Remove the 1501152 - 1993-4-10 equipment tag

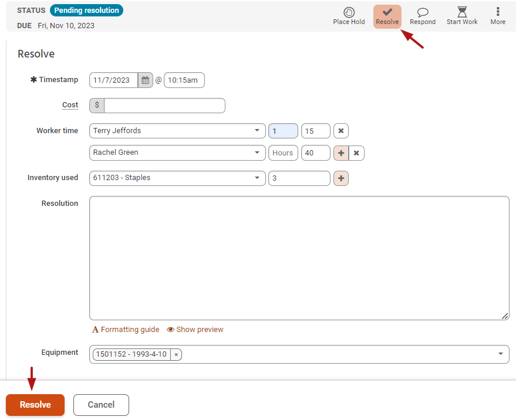coord(176,355)
